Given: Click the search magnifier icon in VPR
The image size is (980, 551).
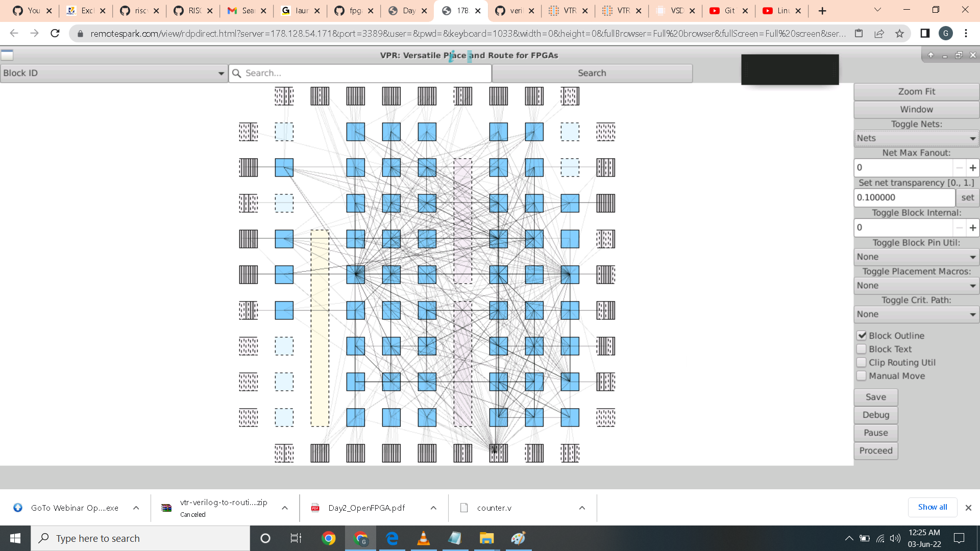Looking at the screenshot, I should [237, 73].
